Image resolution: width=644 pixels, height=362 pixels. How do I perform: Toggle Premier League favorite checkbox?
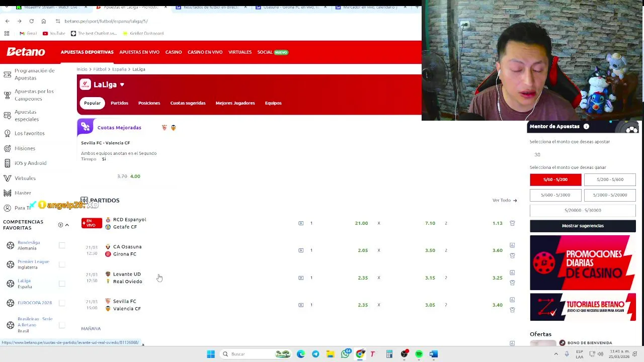(62, 264)
